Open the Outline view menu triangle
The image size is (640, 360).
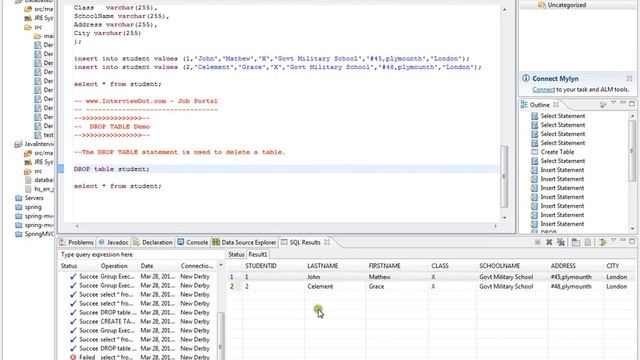[613, 103]
